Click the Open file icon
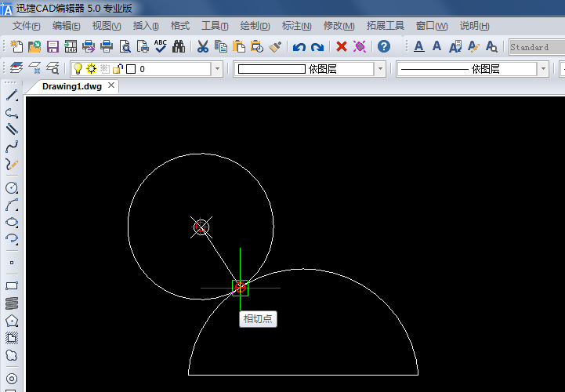This screenshot has height=392, width=565. pyautogui.click(x=34, y=46)
